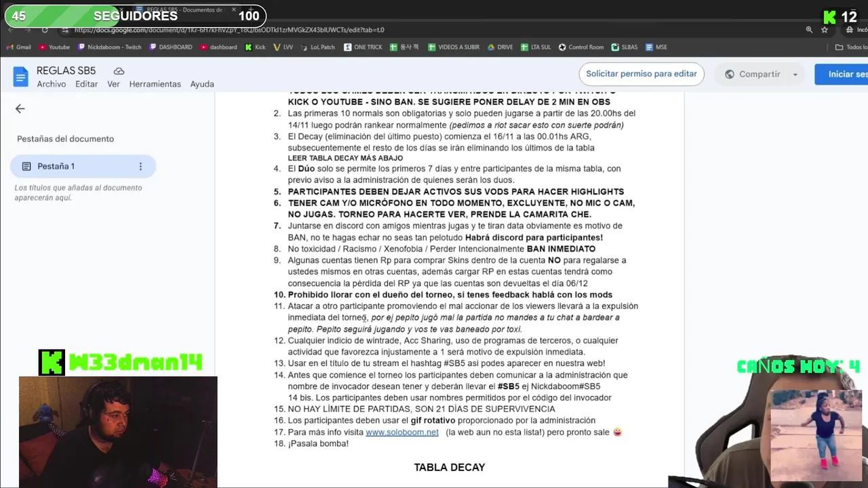Image resolution: width=868 pixels, height=488 pixels.
Task: Expand the Compartir dropdown arrow
Action: coord(795,75)
